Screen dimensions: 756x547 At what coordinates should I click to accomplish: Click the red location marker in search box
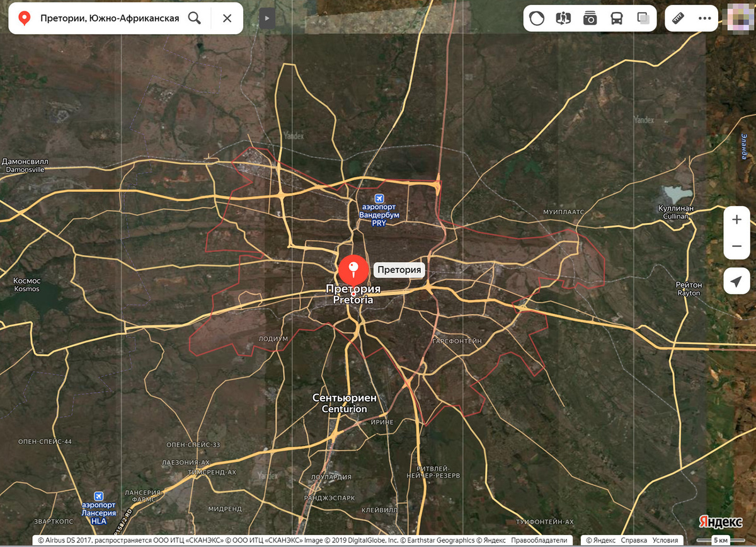[25, 18]
